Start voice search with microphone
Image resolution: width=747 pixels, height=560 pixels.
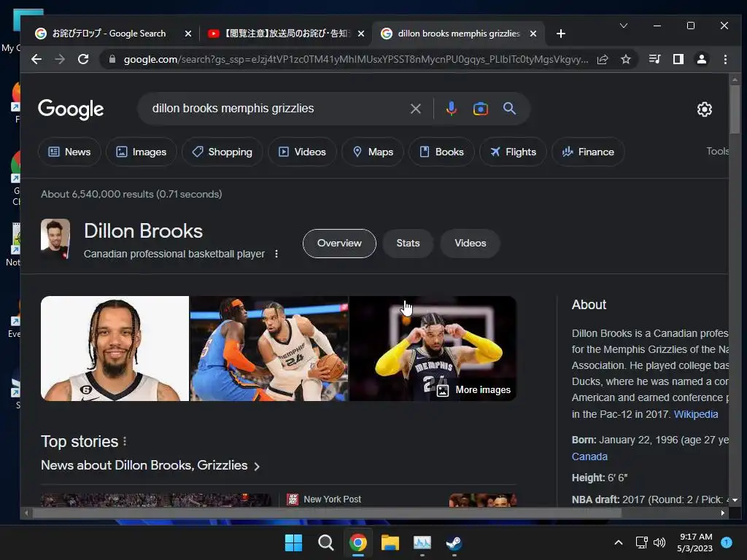tap(451, 109)
